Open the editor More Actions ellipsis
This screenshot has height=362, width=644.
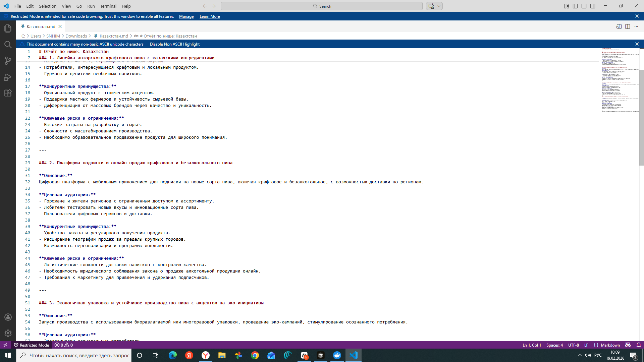636,26
